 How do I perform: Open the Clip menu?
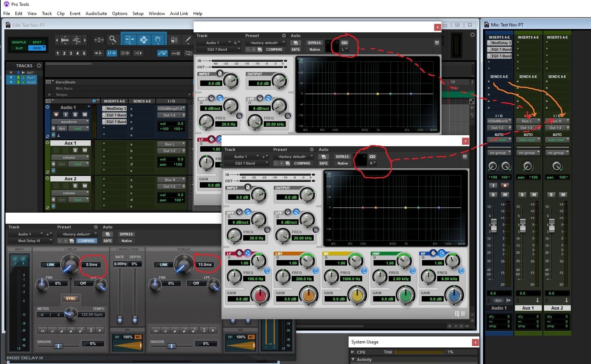point(61,14)
